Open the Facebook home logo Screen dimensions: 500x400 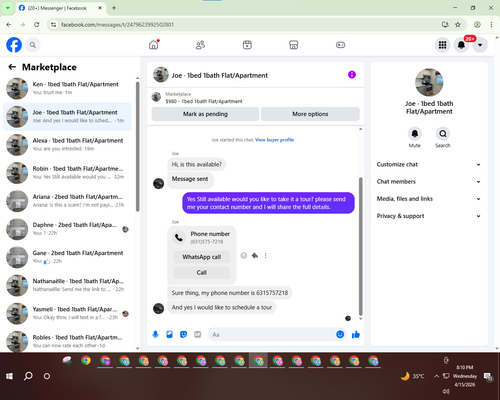click(14, 45)
